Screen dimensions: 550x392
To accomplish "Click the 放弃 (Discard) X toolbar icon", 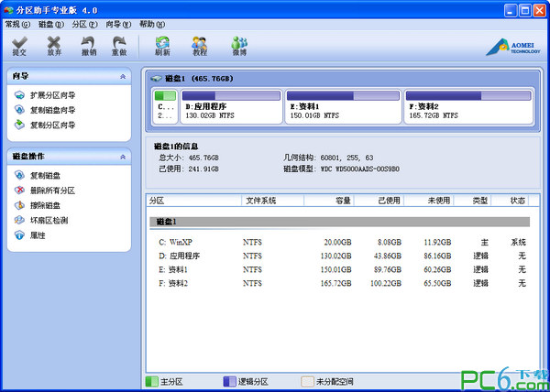I will (x=54, y=43).
